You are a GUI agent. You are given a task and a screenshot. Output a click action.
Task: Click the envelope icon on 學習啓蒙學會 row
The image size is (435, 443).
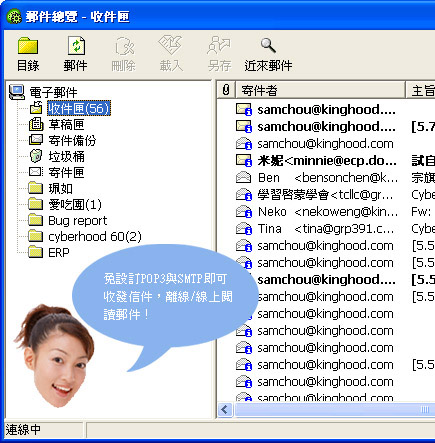click(244, 195)
